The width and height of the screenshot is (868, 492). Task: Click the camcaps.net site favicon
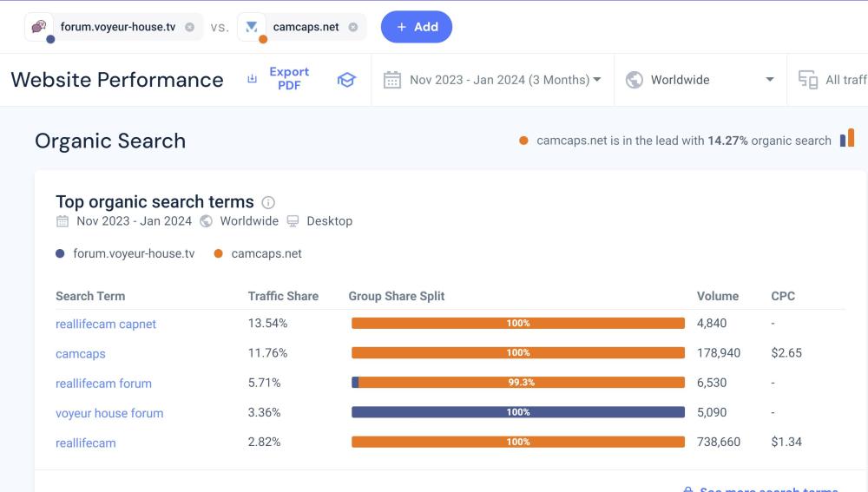pyautogui.click(x=252, y=27)
